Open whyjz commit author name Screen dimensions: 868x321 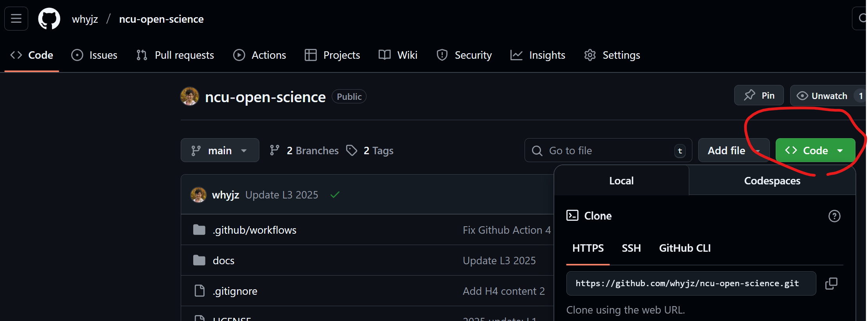[x=225, y=195]
